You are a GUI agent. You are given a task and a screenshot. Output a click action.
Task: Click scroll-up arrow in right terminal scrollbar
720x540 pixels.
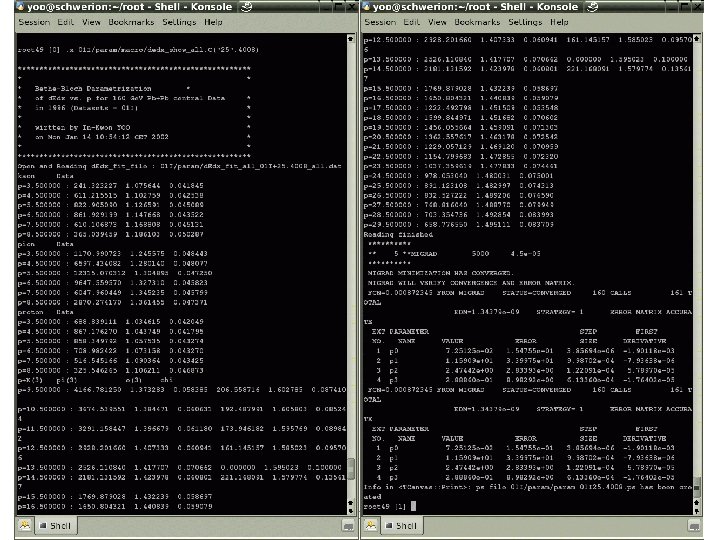(697, 39)
